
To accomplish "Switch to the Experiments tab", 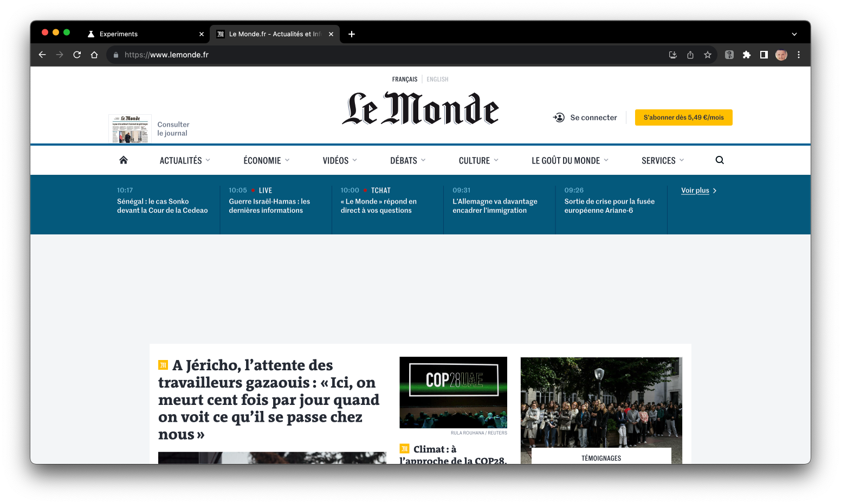I will pos(119,34).
